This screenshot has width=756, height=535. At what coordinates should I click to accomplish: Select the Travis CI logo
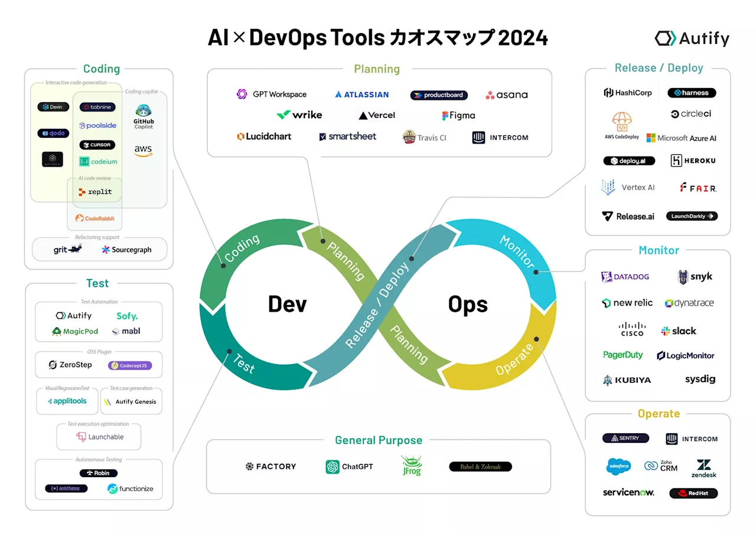[424, 137]
